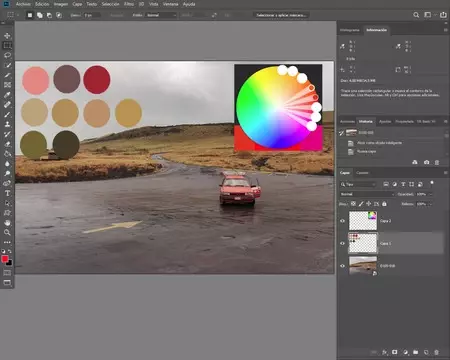
Task: Open the Filtro menu
Action: pyautogui.click(x=129, y=4)
